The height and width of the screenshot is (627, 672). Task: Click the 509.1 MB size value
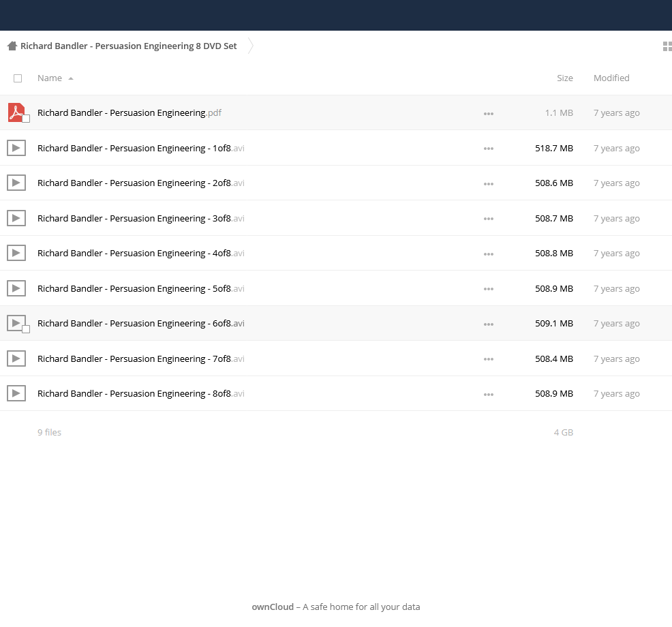tap(553, 324)
